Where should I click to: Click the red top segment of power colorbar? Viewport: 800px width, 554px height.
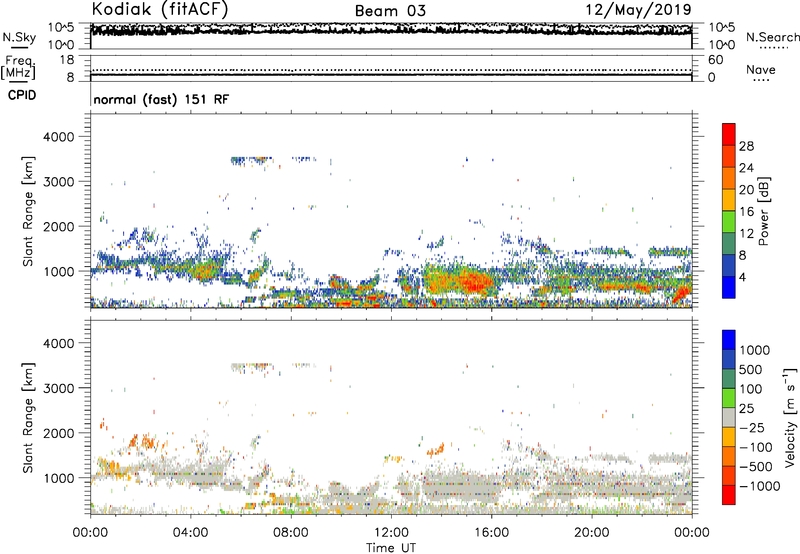(x=729, y=134)
